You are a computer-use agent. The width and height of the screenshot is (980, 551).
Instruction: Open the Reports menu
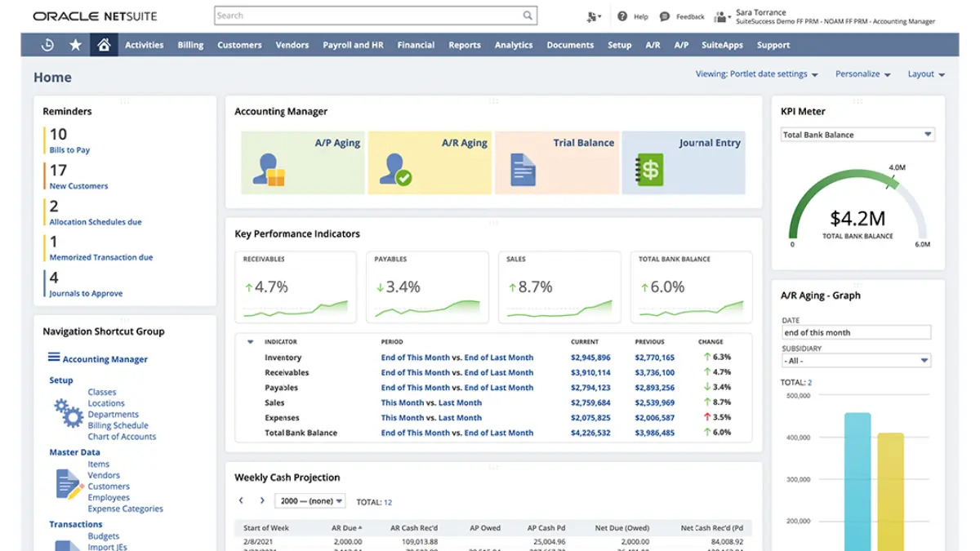[x=464, y=45]
